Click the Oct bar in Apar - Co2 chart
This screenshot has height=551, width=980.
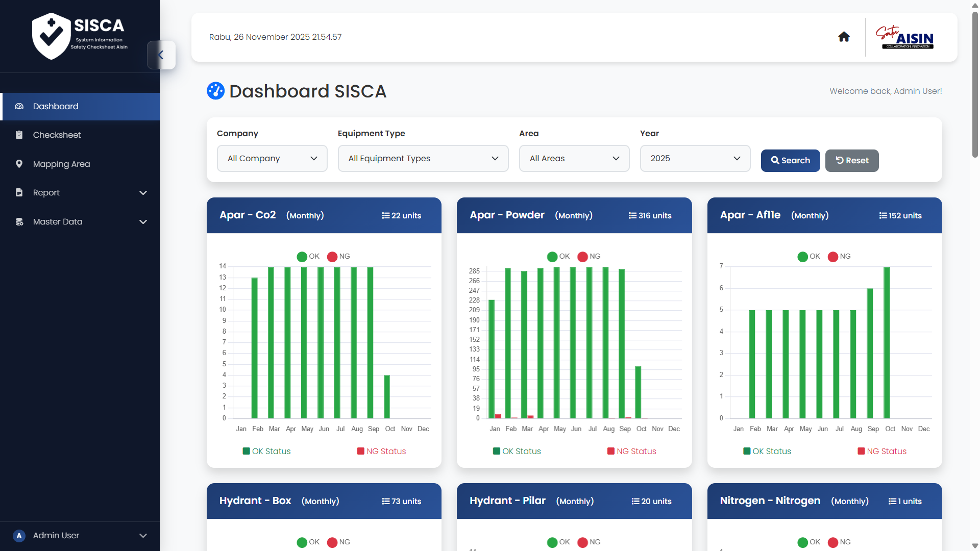click(387, 397)
